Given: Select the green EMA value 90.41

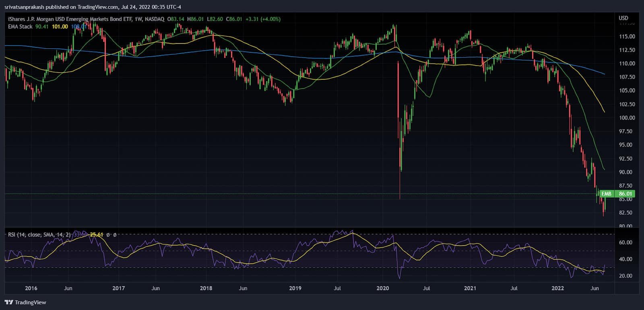Looking at the screenshot, I should click(42, 27).
